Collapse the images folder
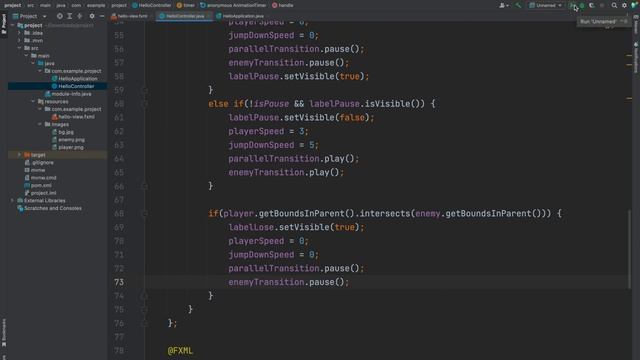 pos(40,124)
